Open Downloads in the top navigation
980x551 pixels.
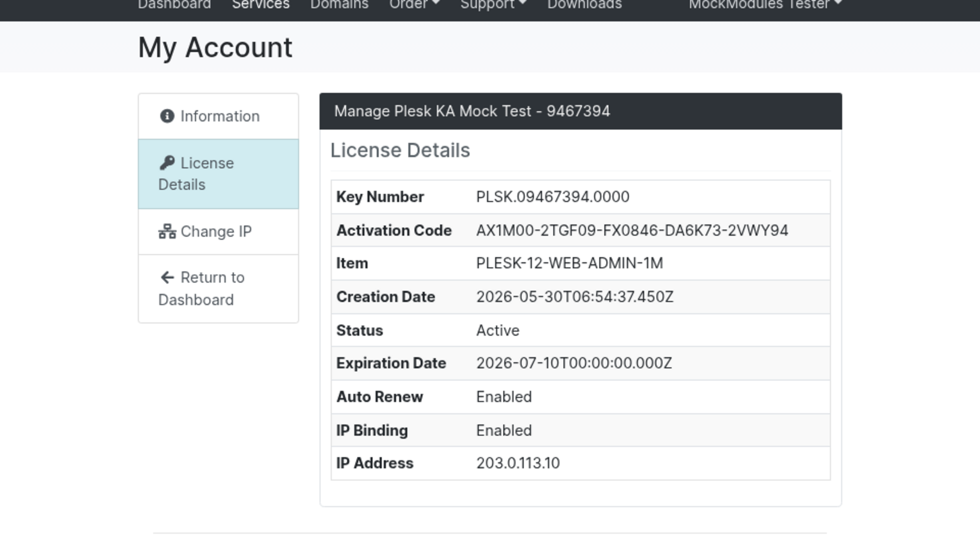(x=584, y=5)
